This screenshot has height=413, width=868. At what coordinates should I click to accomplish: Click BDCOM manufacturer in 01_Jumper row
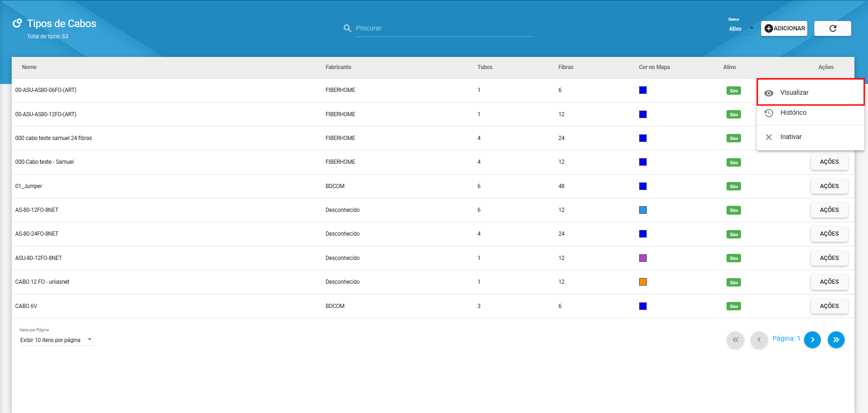point(335,186)
